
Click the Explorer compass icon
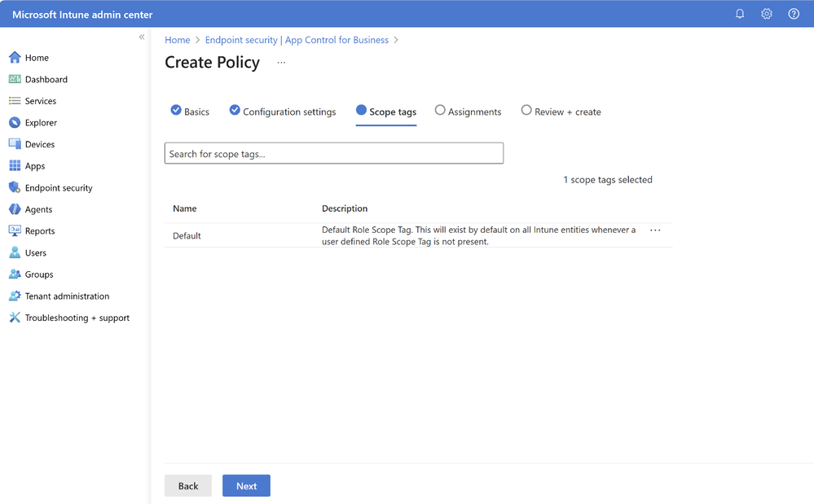click(15, 123)
